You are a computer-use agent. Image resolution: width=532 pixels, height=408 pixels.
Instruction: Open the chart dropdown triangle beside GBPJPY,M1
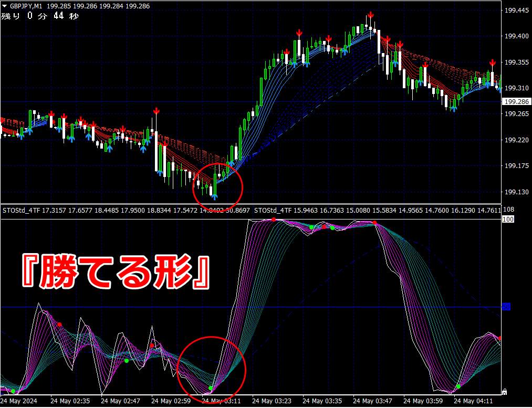pos(4,6)
